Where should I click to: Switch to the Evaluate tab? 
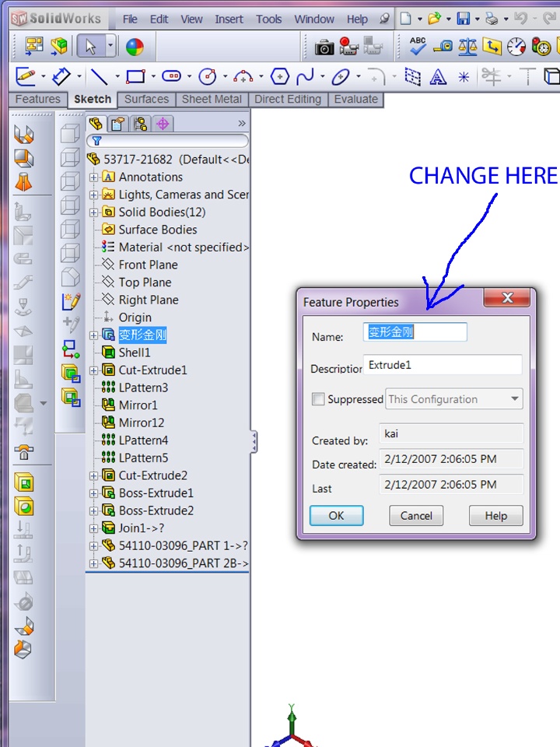[x=355, y=99]
